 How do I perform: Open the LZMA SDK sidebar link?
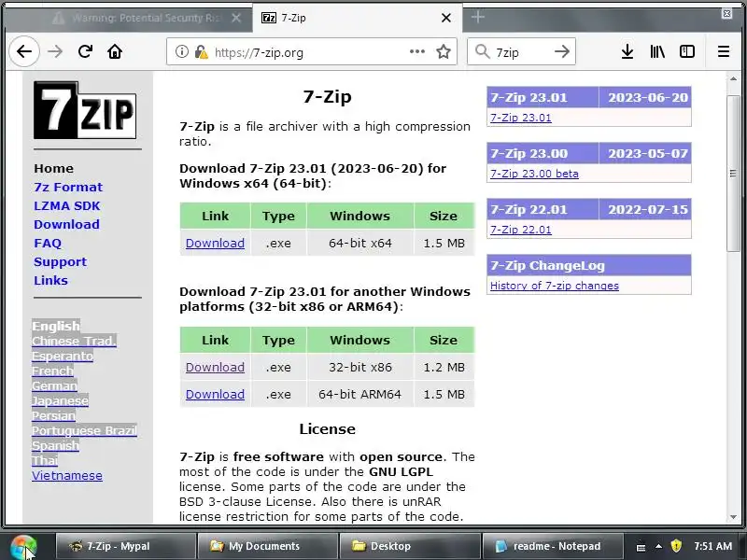tap(67, 205)
